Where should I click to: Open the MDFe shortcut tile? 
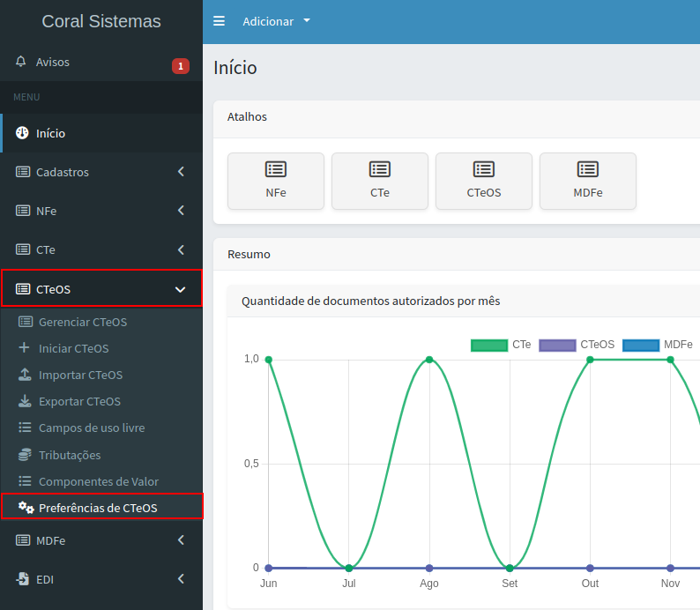588,181
